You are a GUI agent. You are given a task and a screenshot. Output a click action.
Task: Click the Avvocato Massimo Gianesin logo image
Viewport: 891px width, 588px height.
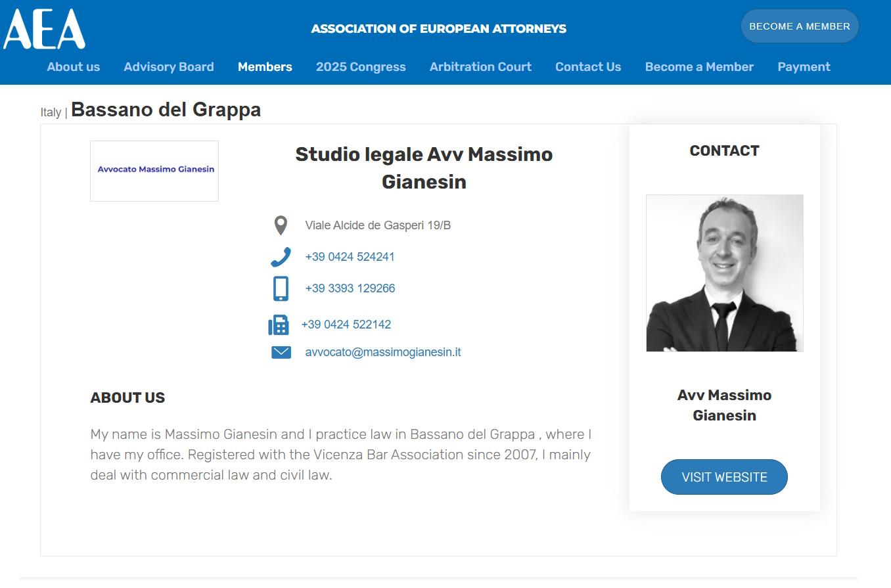click(154, 170)
